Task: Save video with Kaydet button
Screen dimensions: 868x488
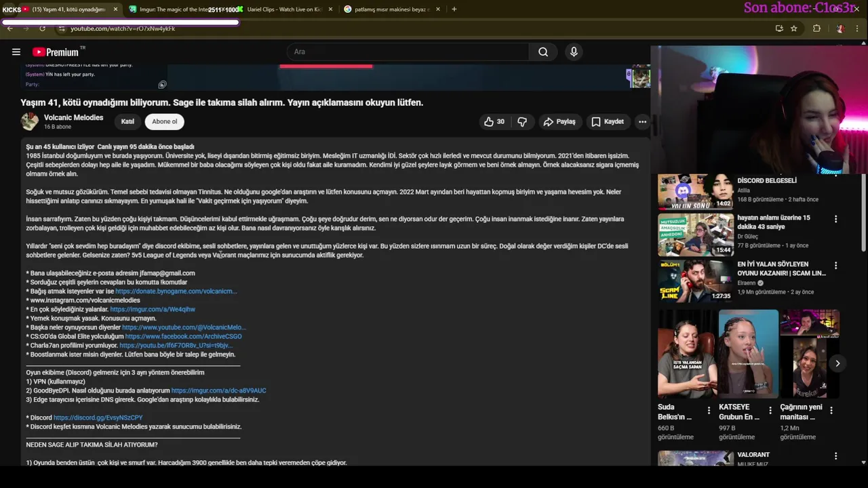Action: [608, 122]
